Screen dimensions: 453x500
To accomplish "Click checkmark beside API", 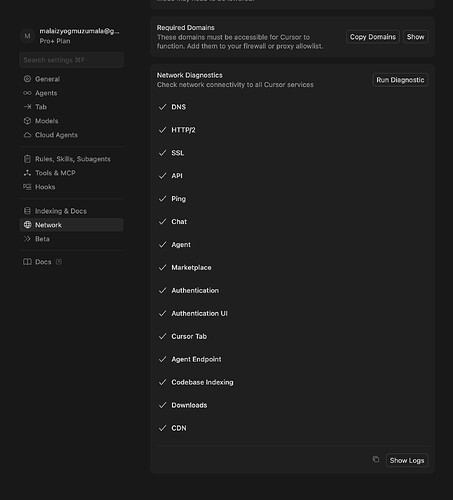I will click(x=162, y=176).
